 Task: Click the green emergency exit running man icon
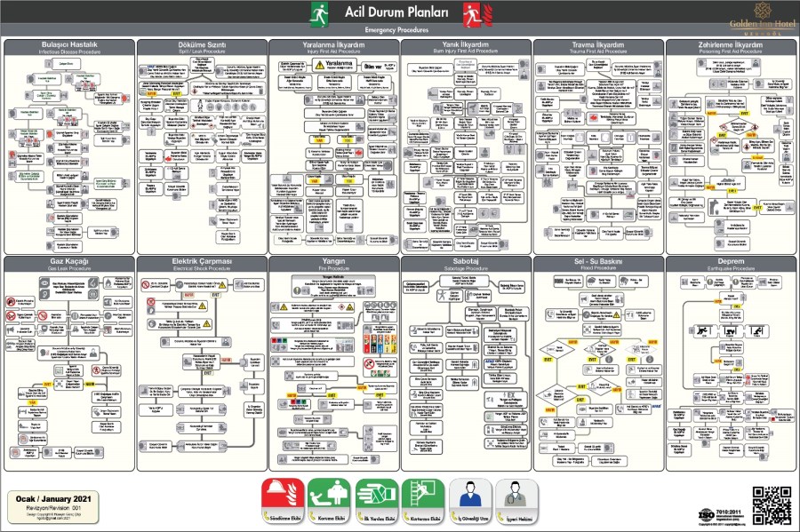317,12
